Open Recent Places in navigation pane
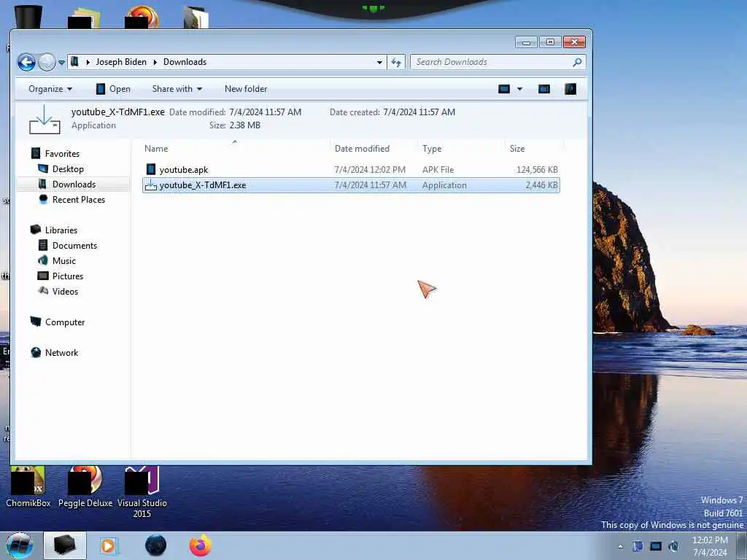This screenshot has width=747, height=560. (79, 200)
